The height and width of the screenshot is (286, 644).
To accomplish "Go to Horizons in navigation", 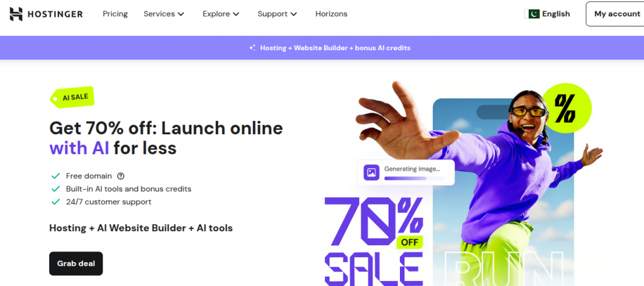I will pos(331,14).
